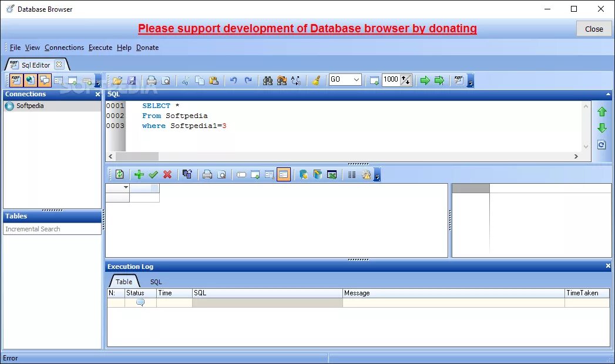Click the 1000 max rows field
Screen dimensions: 615x364
(391, 80)
